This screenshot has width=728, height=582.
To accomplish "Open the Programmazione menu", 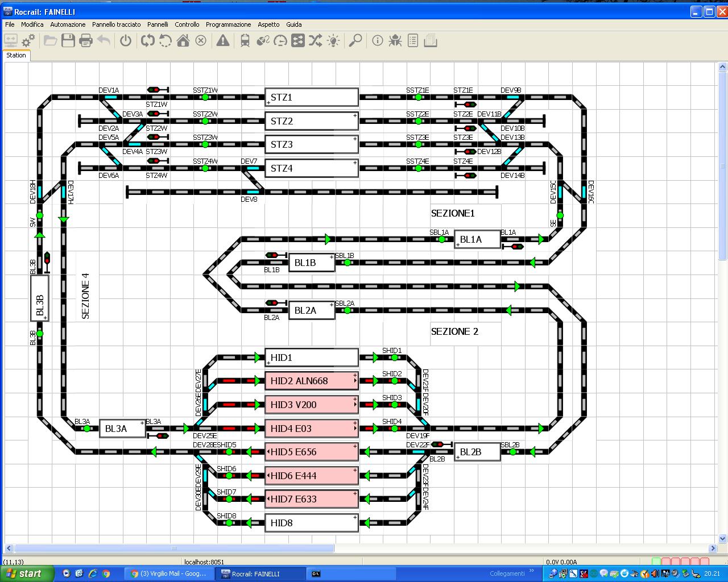I will pos(228,24).
